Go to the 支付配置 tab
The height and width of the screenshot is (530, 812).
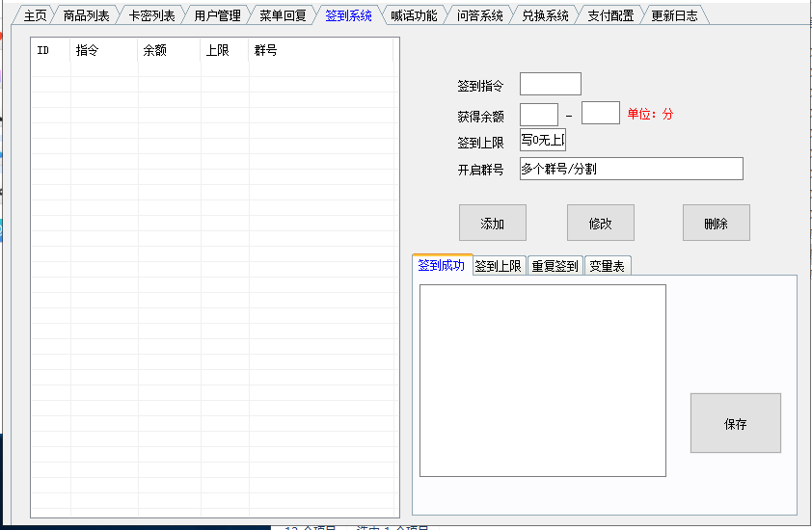point(610,15)
